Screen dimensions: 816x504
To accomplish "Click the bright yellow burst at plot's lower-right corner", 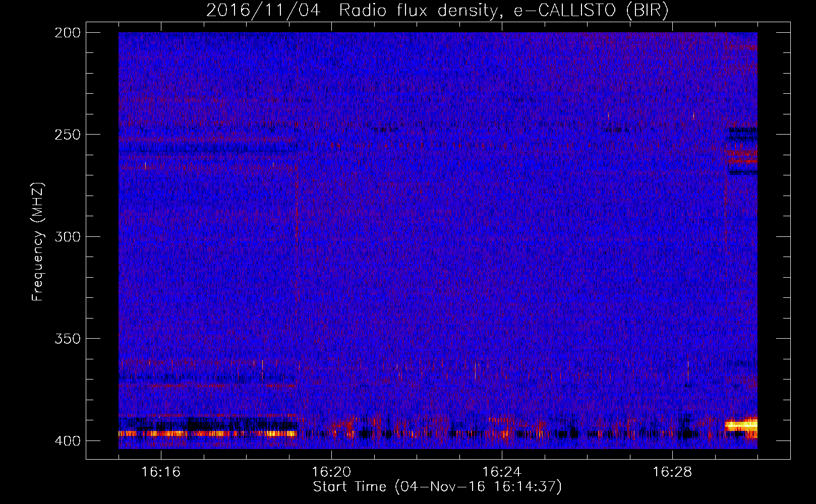I will (741, 425).
